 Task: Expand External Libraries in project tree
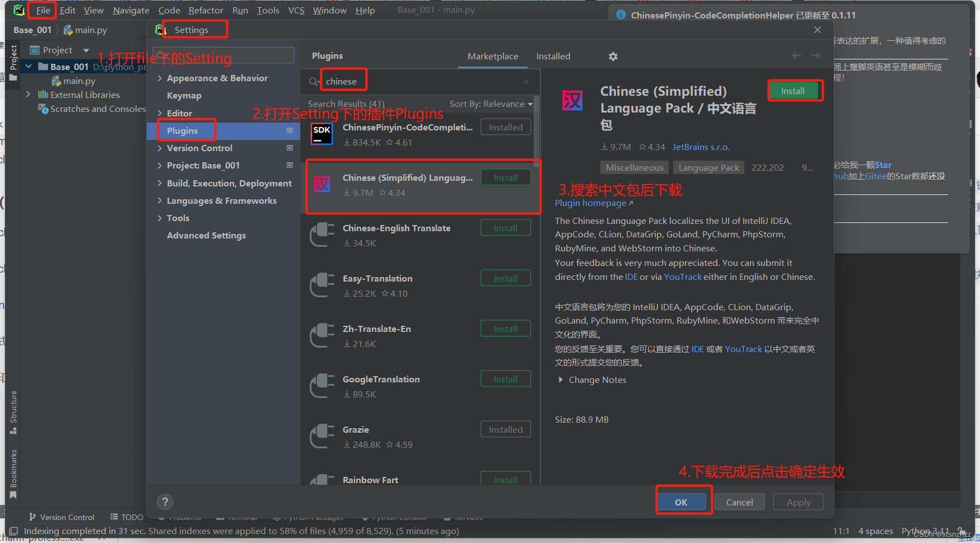coord(28,95)
